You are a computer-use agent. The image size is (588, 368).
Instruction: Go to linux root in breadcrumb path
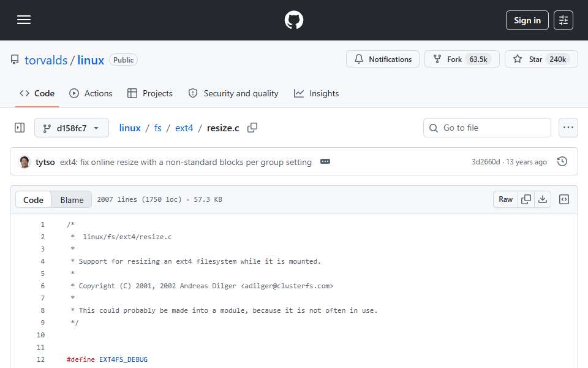pyautogui.click(x=130, y=128)
